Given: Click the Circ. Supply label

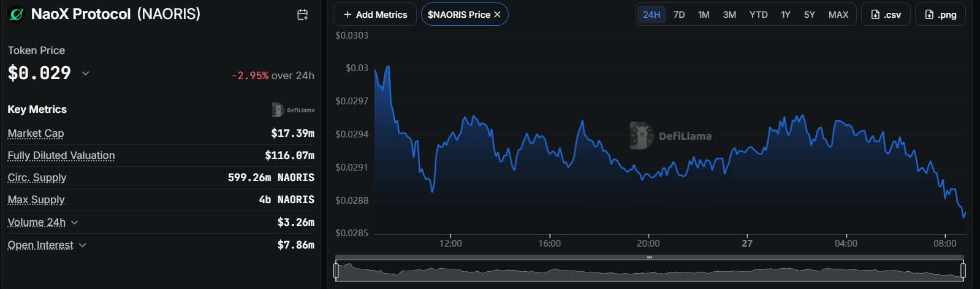Looking at the screenshot, I should [x=37, y=177].
